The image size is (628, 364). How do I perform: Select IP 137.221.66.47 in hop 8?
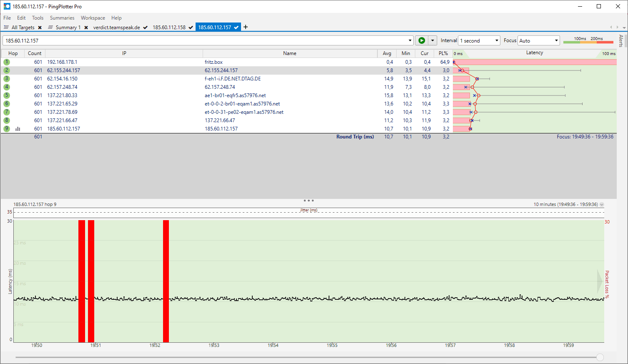point(62,120)
